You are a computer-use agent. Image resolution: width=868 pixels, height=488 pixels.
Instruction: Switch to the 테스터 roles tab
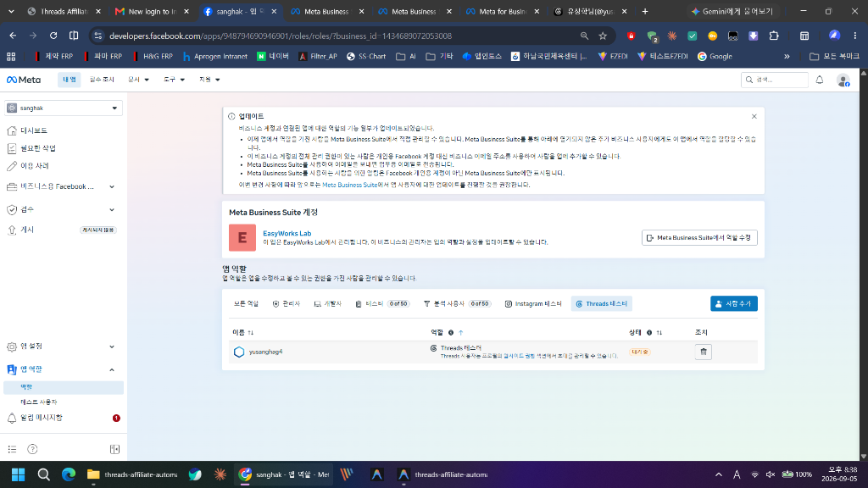coord(382,304)
